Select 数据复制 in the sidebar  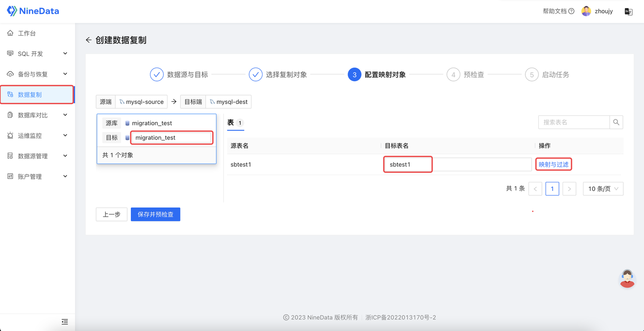coord(37,94)
